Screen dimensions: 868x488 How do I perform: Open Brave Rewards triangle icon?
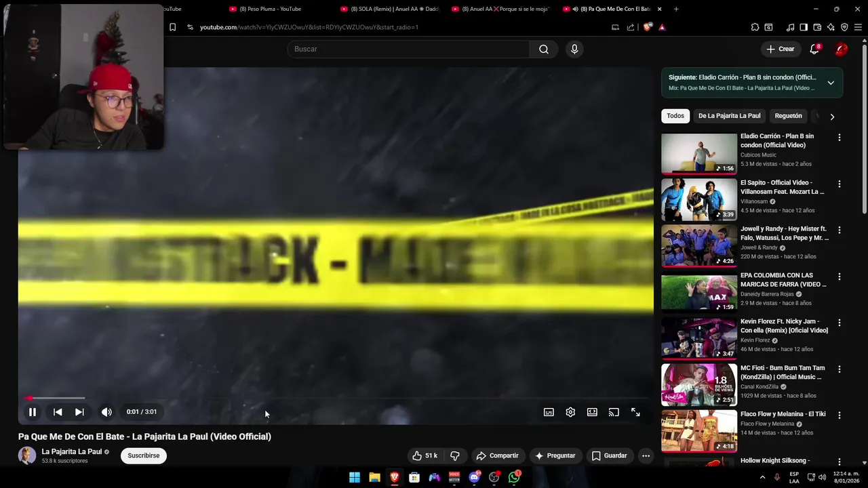662,27
